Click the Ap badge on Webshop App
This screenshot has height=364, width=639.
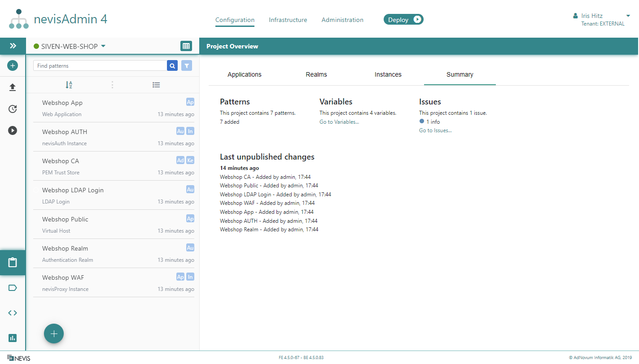click(190, 102)
